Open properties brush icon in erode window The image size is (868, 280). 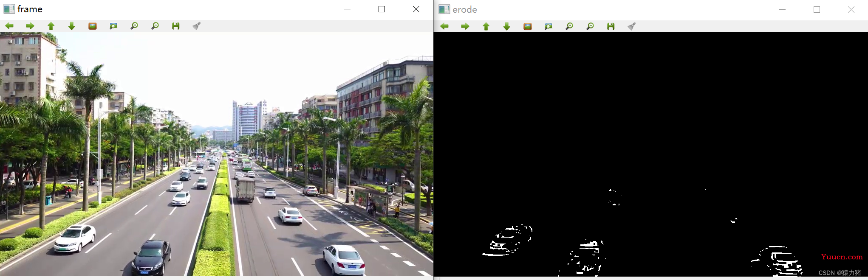(631, 26)
